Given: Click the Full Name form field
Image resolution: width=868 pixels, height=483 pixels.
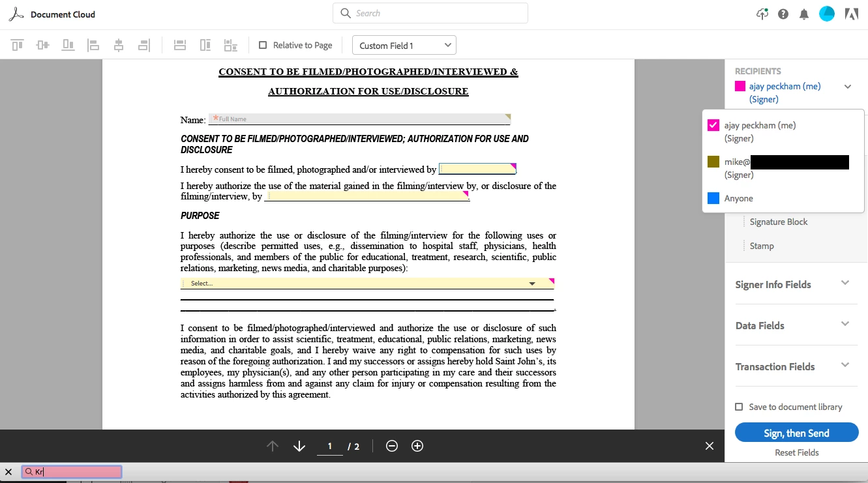Looking at the screenshot, I should (359, 119).
